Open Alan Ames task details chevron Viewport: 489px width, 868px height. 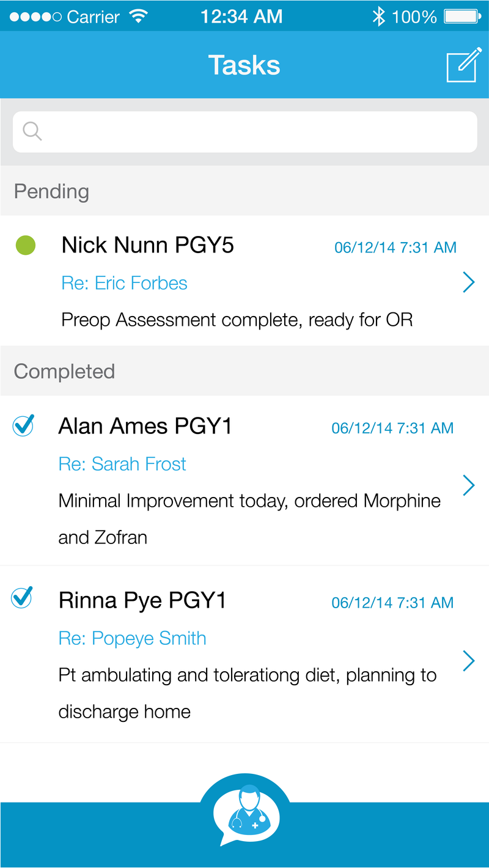pos(469,485)
